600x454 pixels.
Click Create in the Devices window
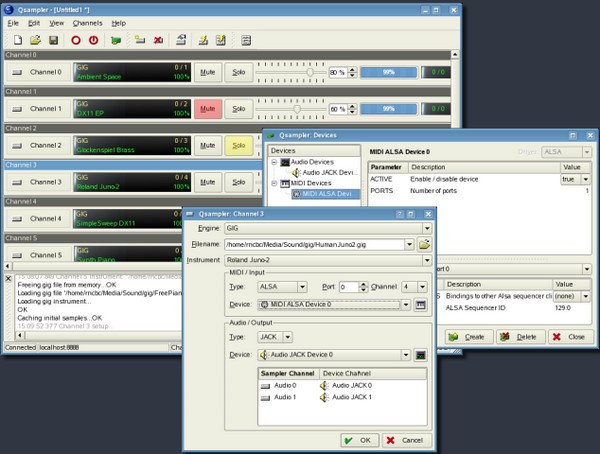coord(469,337)
